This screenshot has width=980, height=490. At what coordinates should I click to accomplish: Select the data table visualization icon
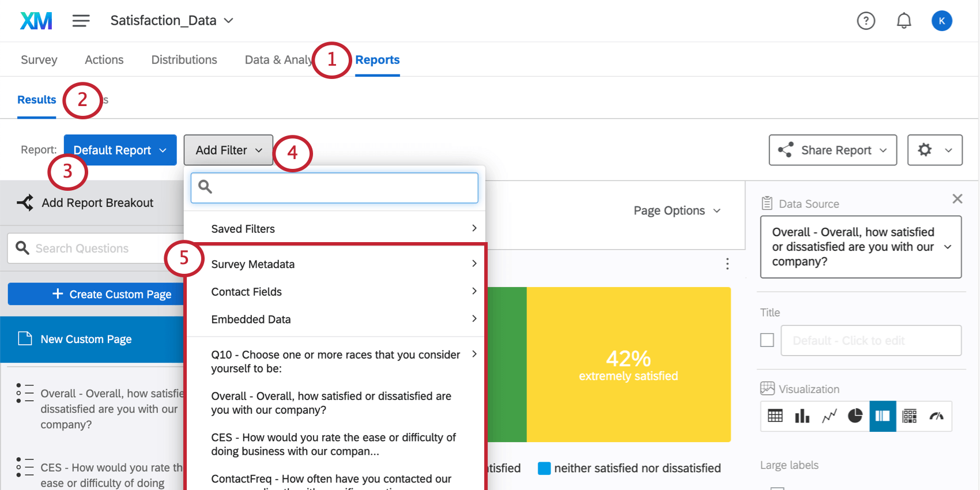775,416
